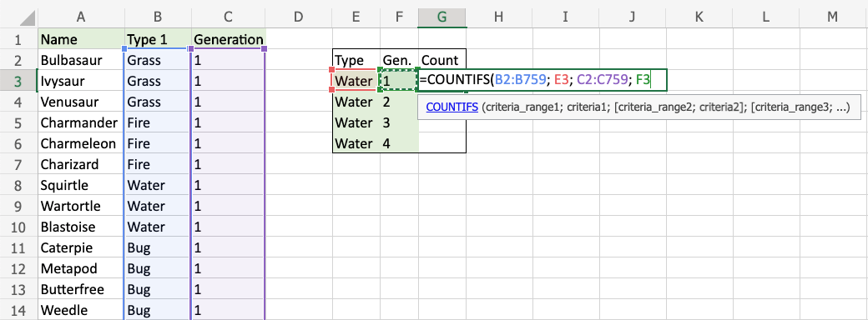Image resolution: width=868 pixels, height=320 pixels.
Task: Select column A header
Action: [x=81, y=17]
